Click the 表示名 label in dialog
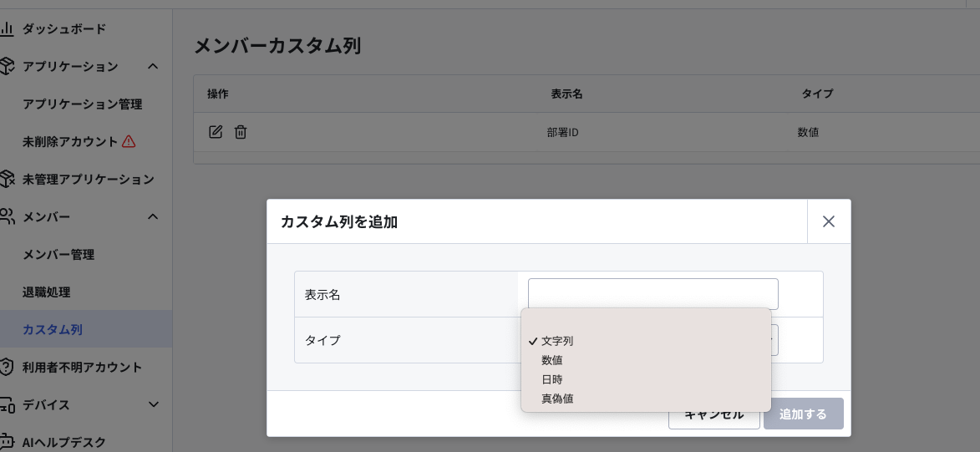Viewport: 980px width, 452px height. 322,295
